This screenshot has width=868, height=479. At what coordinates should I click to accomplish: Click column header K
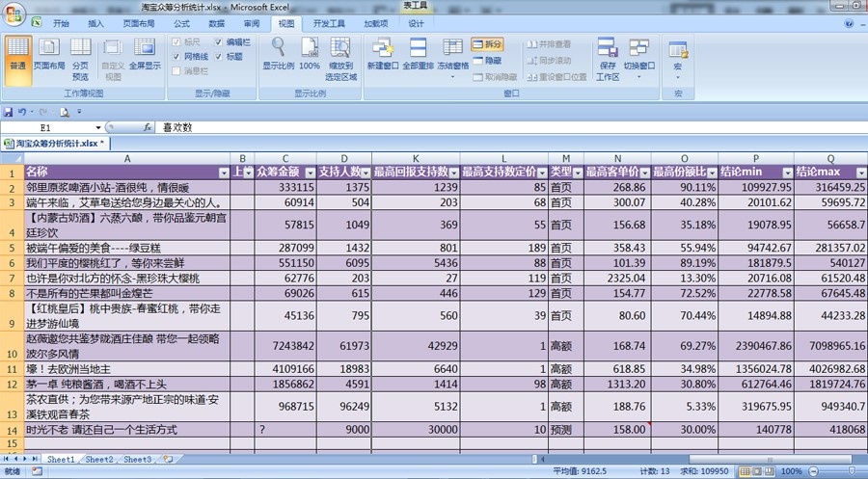pyautogui.click(x=416, y=158)
